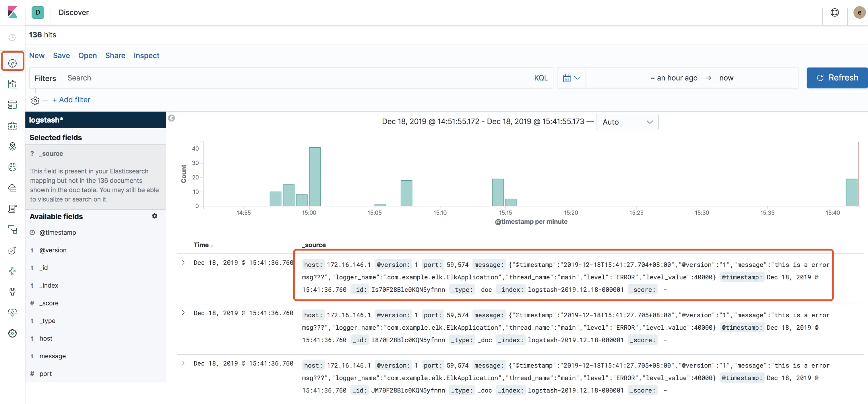Viewport: 868px width, 404px height.
Task: Expand the first log document row
Action: (183, 262)
